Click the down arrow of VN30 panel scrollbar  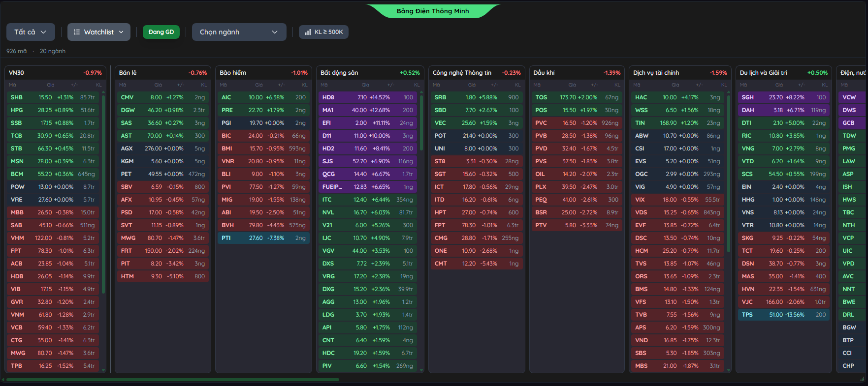point(103,370)
